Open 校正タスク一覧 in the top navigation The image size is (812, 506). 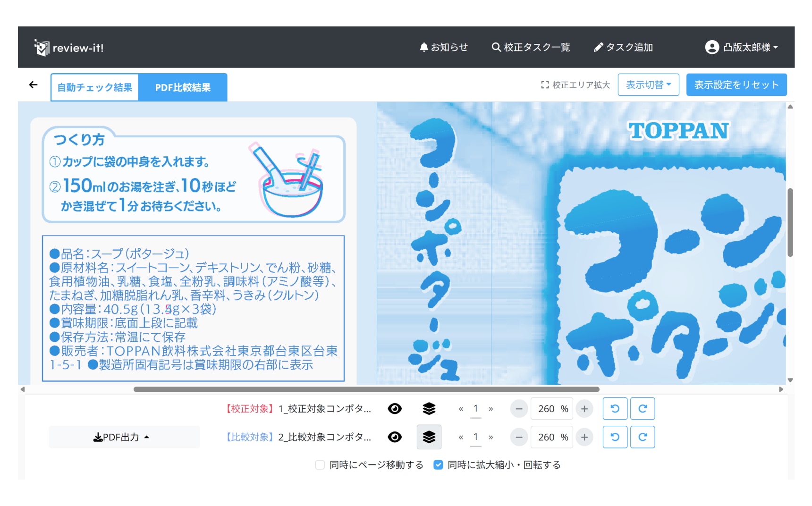click(x=531, y=47)
